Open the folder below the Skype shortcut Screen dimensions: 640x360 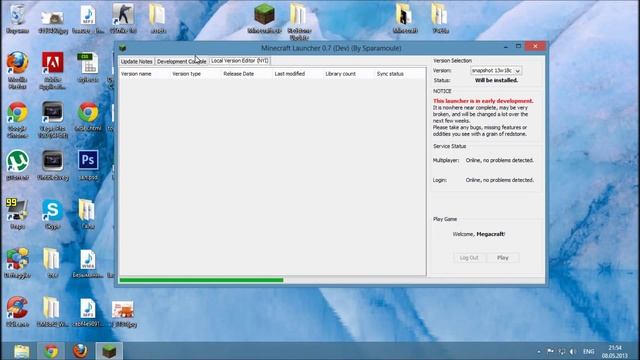(x=52, y=263)
